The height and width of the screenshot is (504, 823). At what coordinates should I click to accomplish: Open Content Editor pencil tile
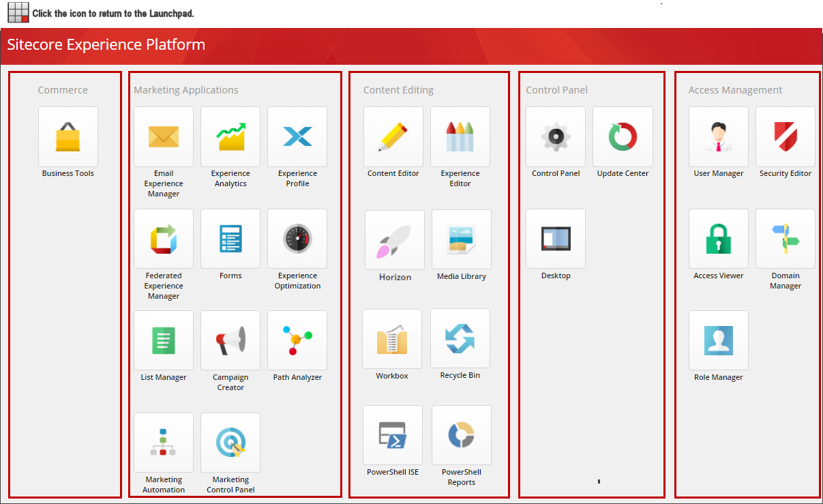[x=393, y=136]
